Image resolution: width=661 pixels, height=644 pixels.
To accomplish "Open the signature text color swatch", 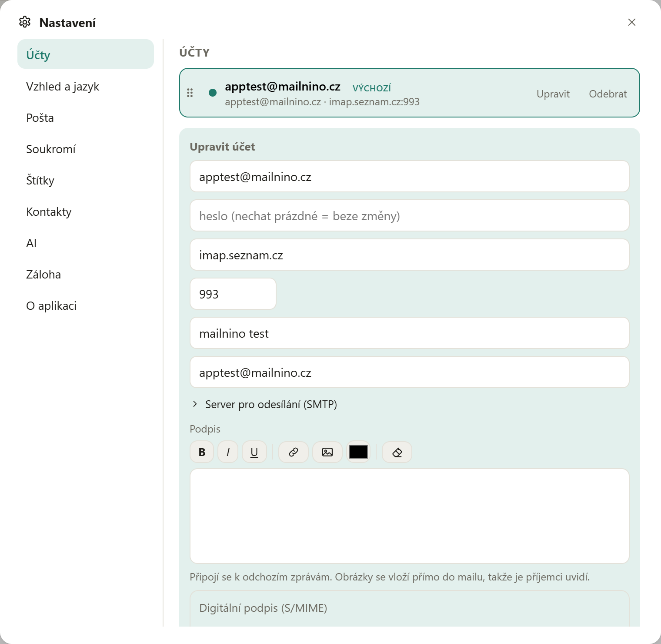I will (x=358, y=452).
